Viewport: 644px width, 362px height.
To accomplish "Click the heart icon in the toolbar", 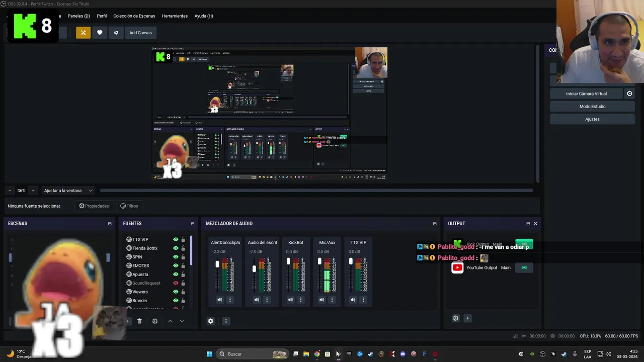I will pos(100,33).
